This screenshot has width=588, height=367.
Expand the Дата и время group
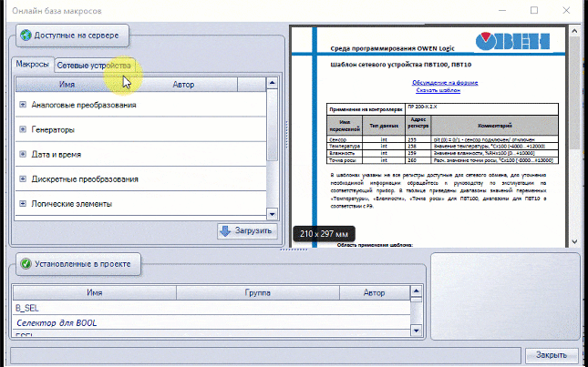pyautogui.click(x=23, y=155)
